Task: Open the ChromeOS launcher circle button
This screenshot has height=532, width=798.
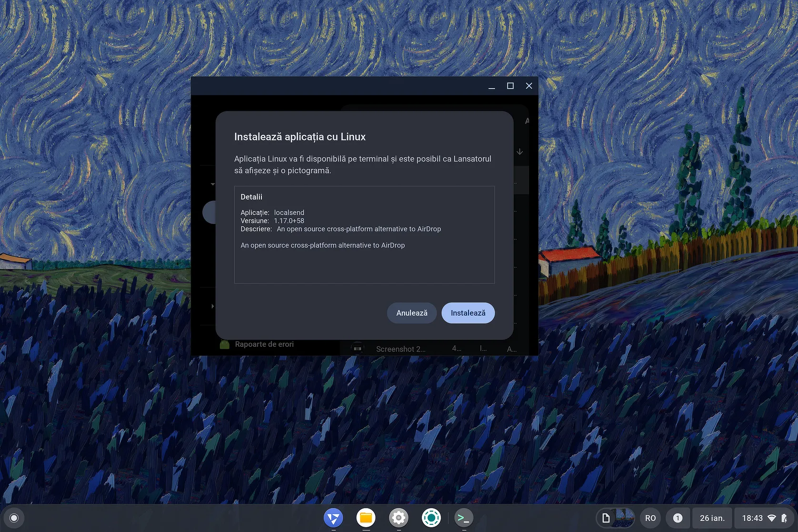Action: [14, 518]
